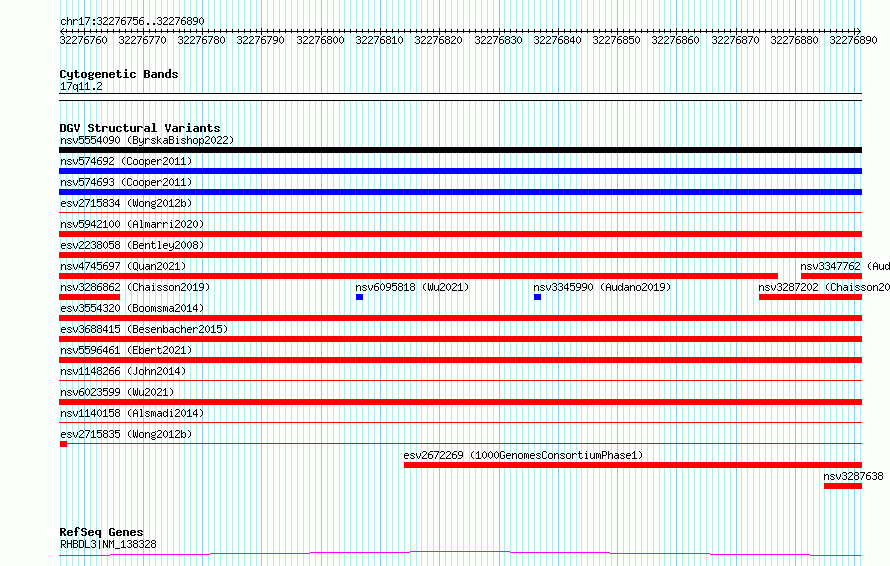The image size is (890, 566).
Task: Select ruler position 32276880
Action: click(794, 40)
